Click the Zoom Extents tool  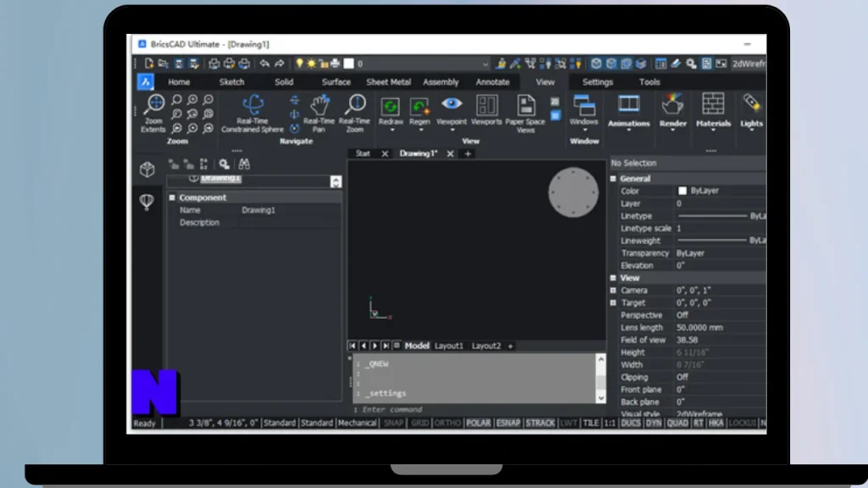tap(154, 113)
